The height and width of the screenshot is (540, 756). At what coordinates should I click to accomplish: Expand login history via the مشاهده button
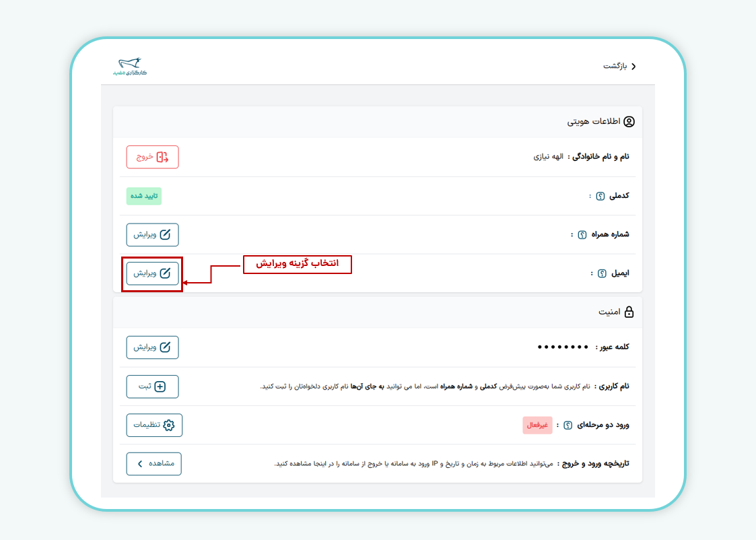point(153,463)
